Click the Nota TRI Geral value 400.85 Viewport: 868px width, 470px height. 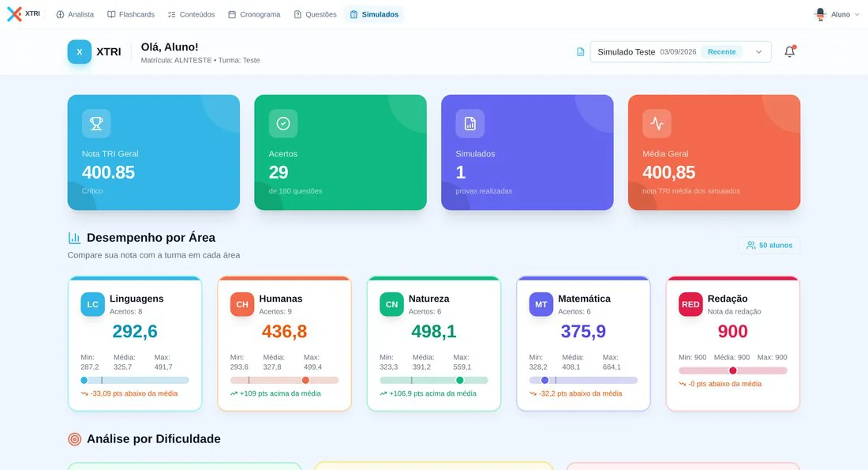[109, 172]
